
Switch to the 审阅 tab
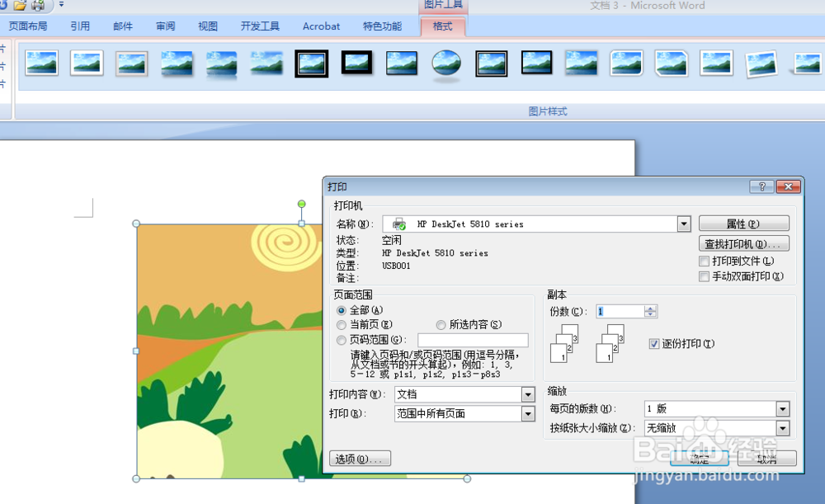(165, 26)
